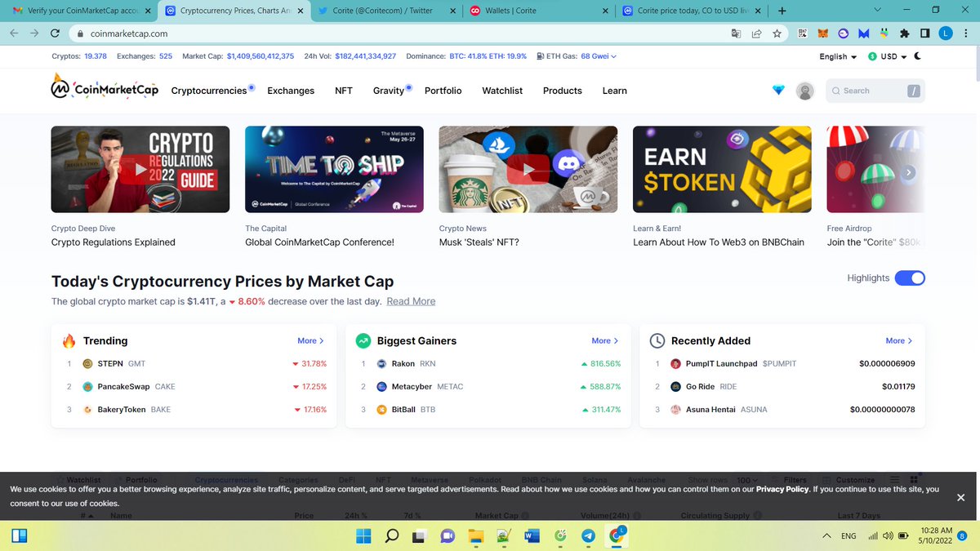Screen dimensions: 980x551
Task: Open File Explorer from the taskbar
Action: coord(475,536)
